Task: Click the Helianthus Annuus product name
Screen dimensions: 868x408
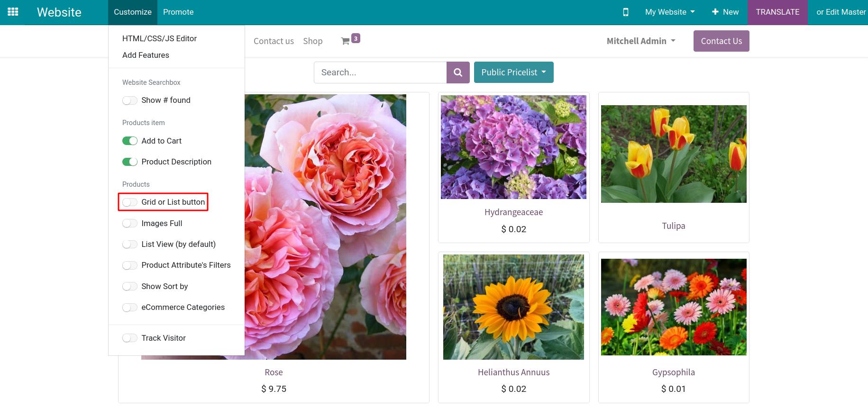Action: (513, 372)
